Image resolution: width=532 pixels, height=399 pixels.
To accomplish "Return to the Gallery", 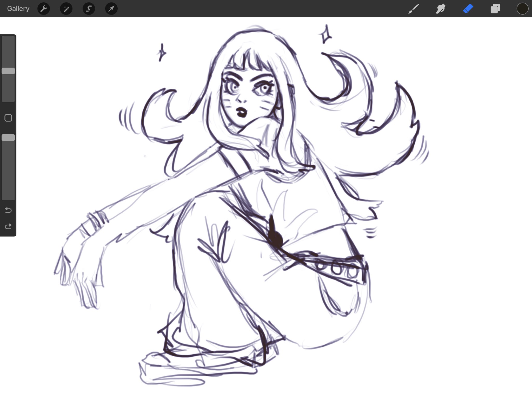I will pos(18,9).
